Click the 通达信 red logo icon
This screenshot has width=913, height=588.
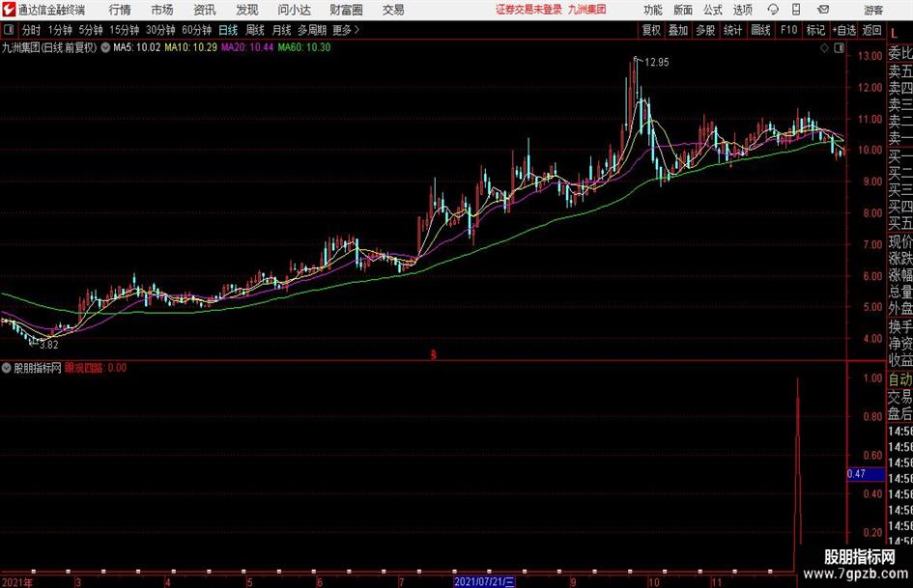tap(9, 10)
